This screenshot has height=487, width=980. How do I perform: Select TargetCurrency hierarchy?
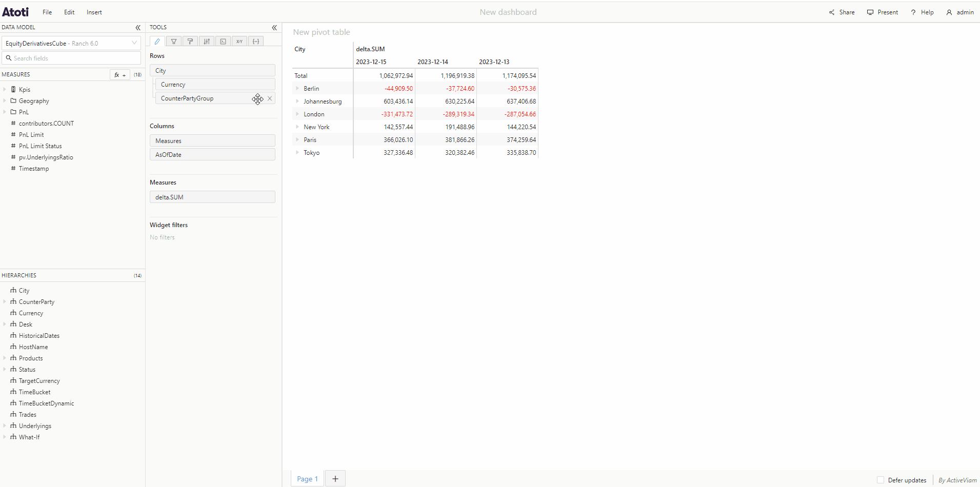(39, 381)
